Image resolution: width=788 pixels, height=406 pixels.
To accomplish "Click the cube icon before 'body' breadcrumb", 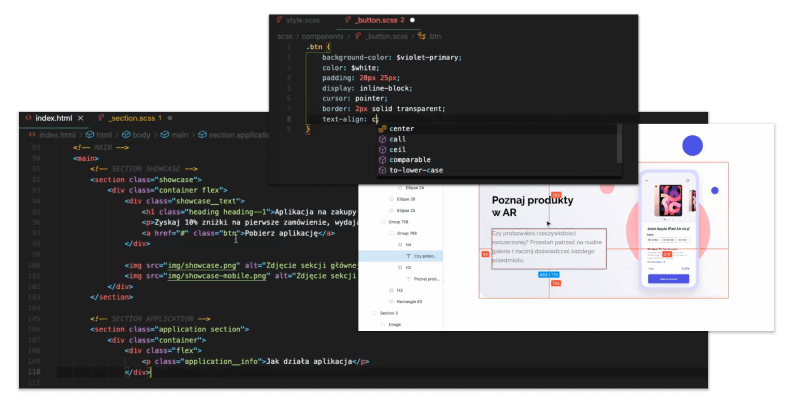I will tap(127, 135).
